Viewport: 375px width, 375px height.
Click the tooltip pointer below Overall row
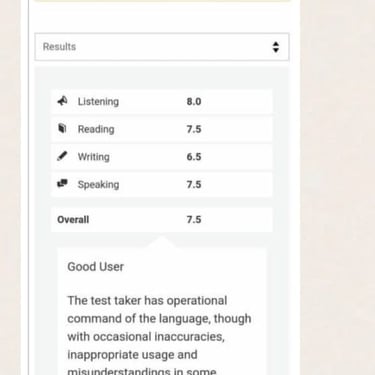point(162,241)
